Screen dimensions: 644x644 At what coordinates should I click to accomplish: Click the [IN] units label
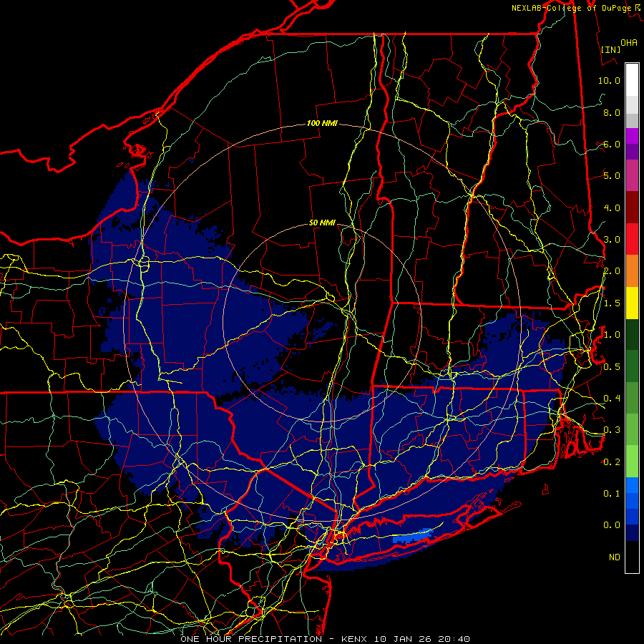[x=611, y=49]
